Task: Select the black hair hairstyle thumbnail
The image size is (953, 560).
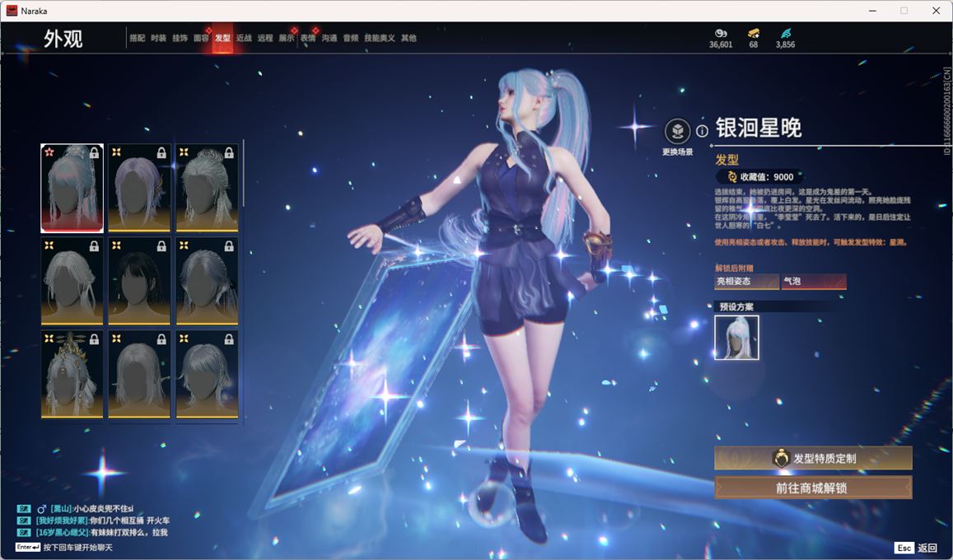Action: pyautogui.click(x=139, y=281)
